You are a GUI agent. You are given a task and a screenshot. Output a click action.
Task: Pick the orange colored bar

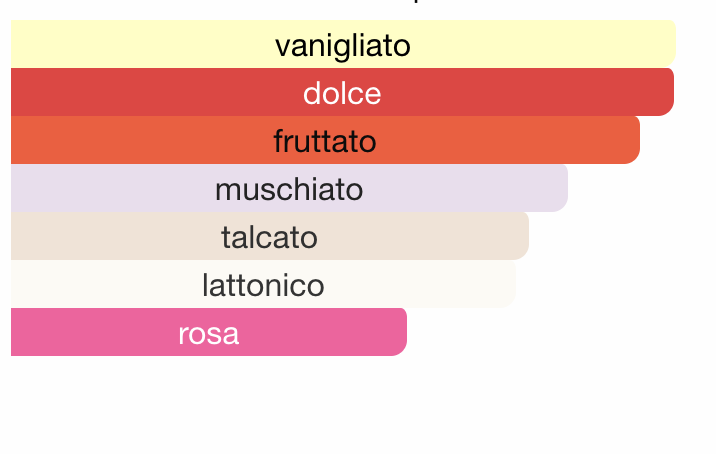(325, 140)
